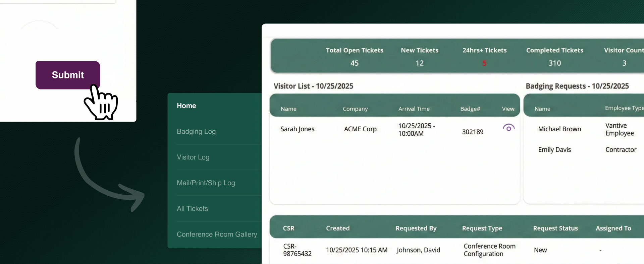Select Emily Davis badging request
This screenshot has width=644, height=264.
pyautogui.click(x=554, y=150)
